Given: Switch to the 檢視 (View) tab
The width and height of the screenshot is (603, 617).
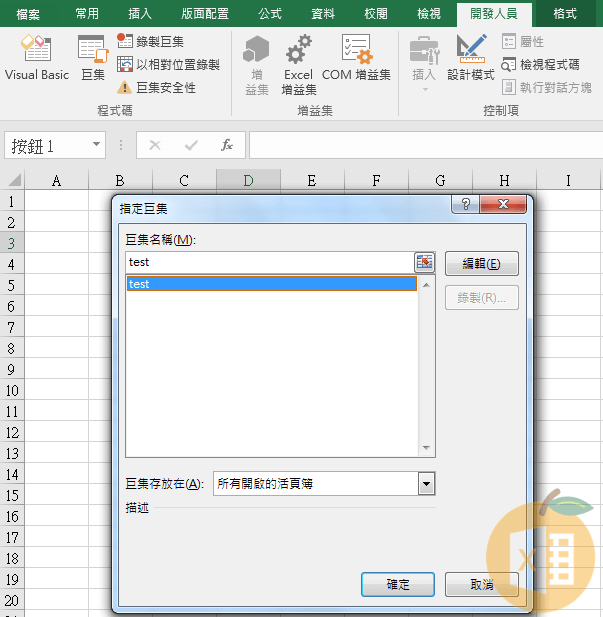Looking at the screenshot, I should (428, 14).
